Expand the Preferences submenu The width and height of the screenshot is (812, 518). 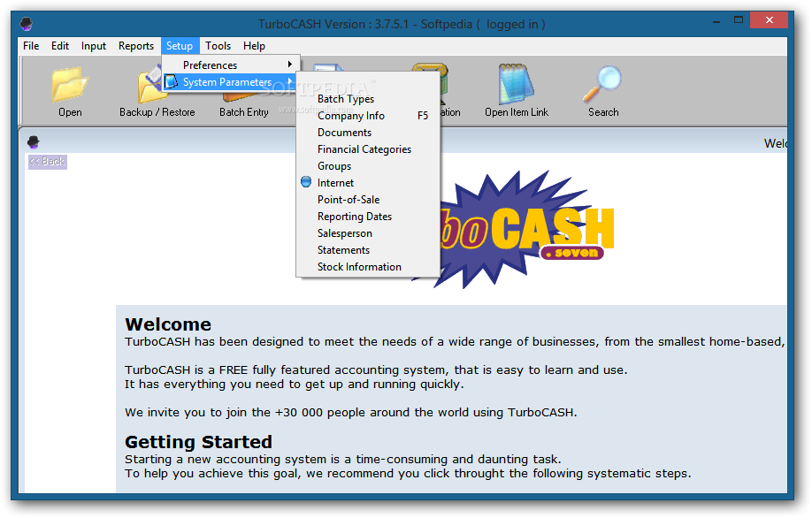pos(231,65)
